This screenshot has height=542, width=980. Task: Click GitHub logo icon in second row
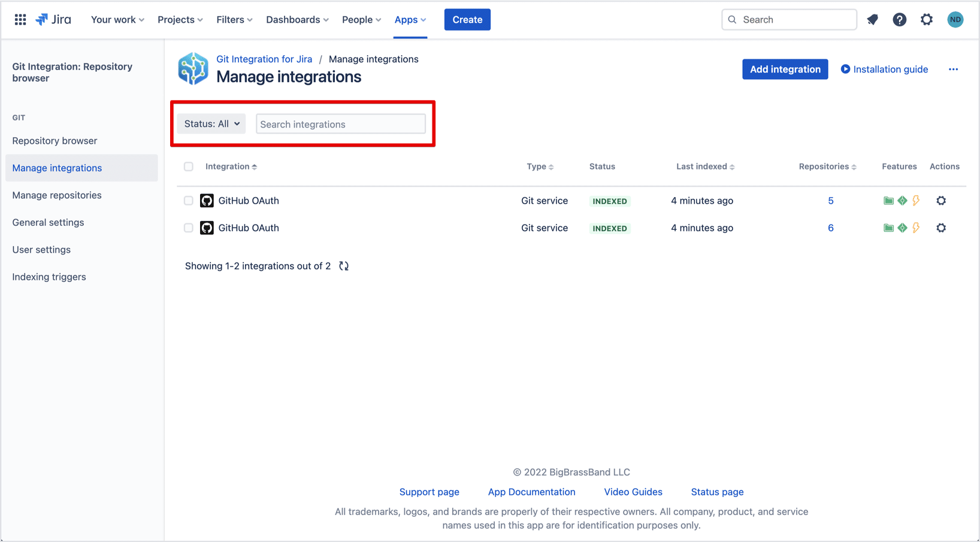coord(207,228)
